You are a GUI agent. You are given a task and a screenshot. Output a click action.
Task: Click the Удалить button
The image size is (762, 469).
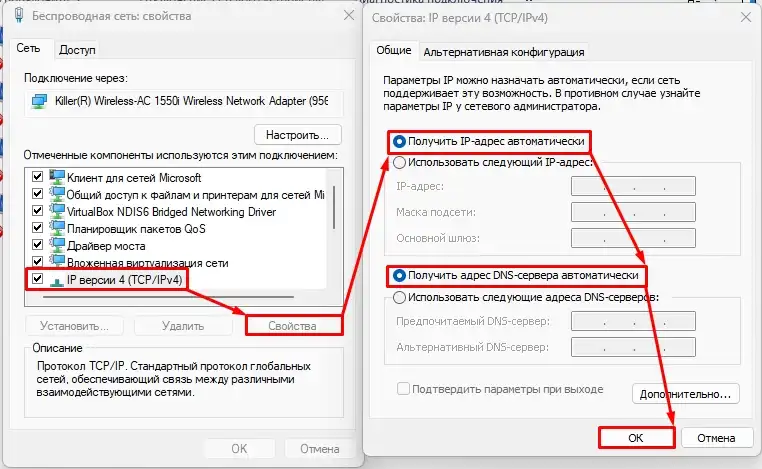point(183,326)
